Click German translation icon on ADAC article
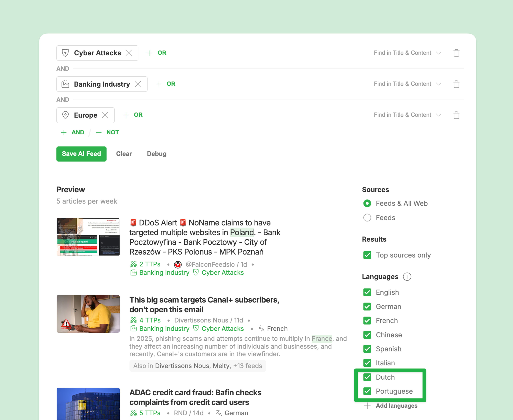This screenshot has width=513, height=420. coord(219,413)
